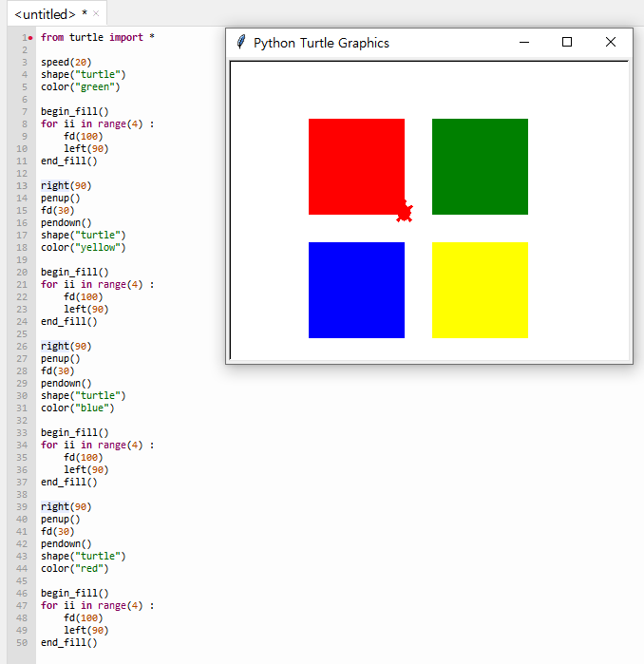Click the yellow square on the canvas
Screen dimensions: 644x664
pyautogui.click(x=480, y=290)
